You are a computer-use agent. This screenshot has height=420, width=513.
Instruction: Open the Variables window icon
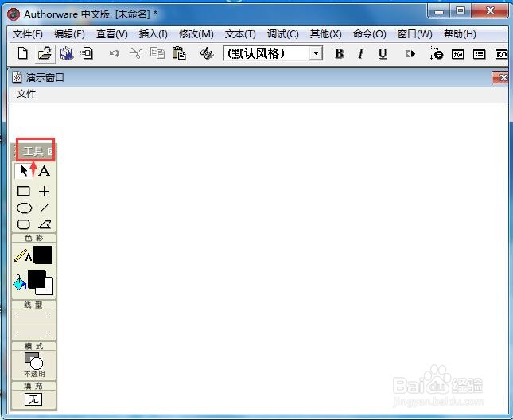pyautogui.click(x=479, y=54)
